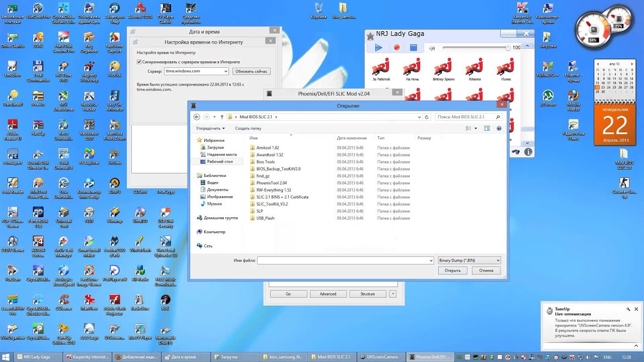Open the µTorrent desktop shortcut
644x362 pixels.
pos(547,98)
